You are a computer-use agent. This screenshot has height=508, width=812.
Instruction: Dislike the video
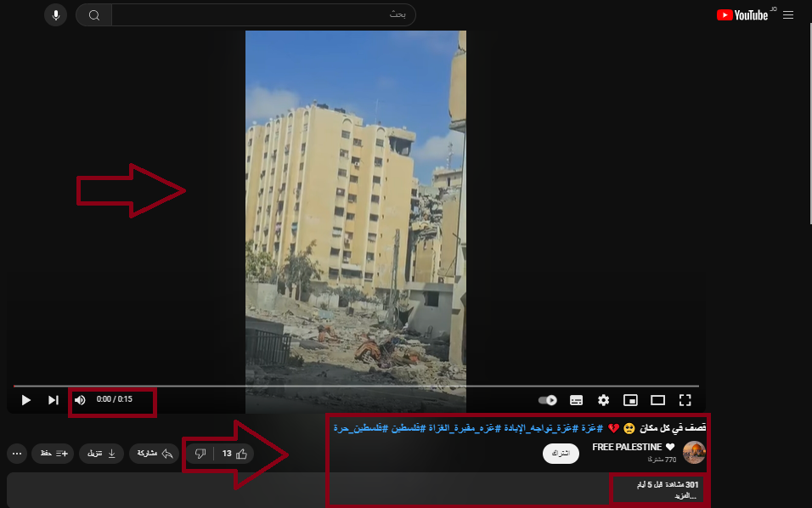click(200, 454)
